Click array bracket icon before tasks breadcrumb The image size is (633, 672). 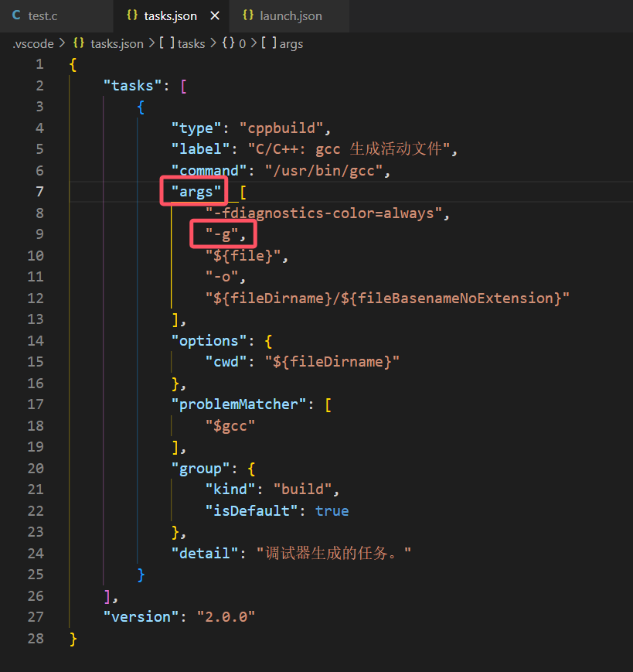(167, 44)
